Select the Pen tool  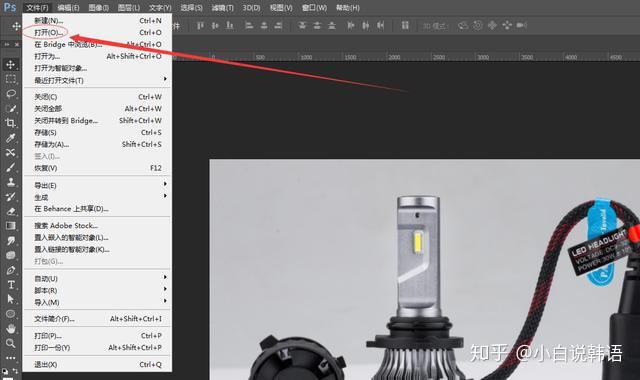pyautogui.click(x=11, y=270)
